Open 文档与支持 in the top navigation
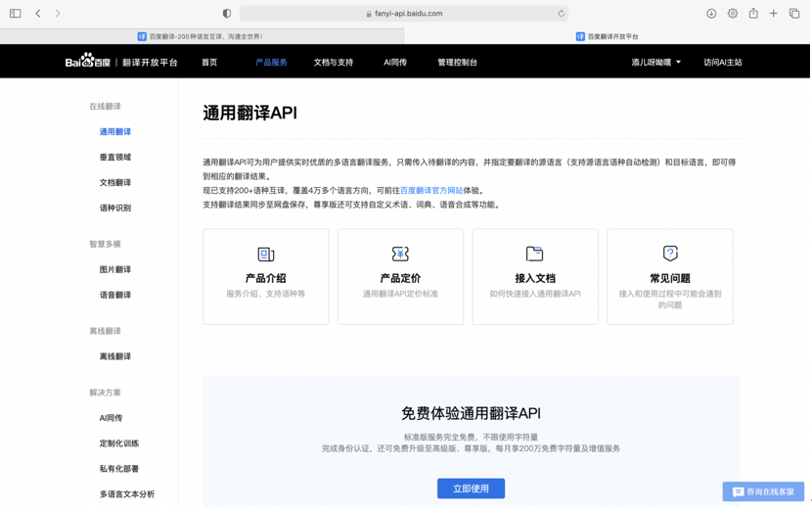812x513 pixels. pyautogui.click(x=333, y=63)
